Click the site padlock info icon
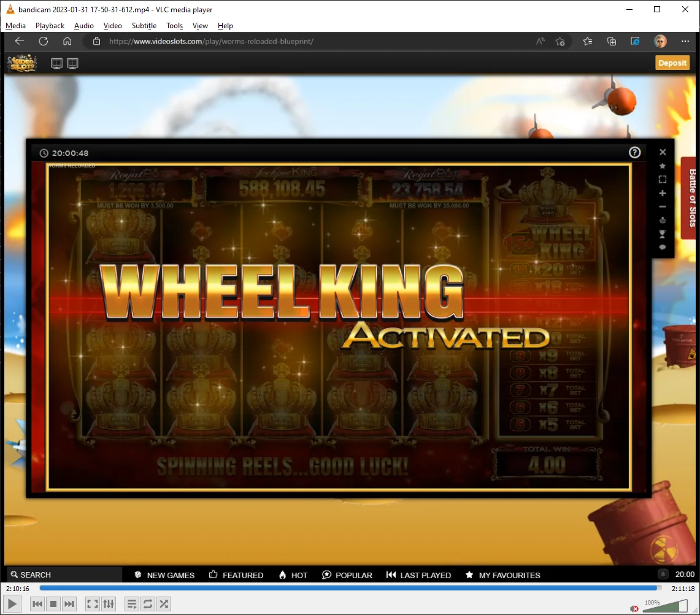 (96, 41)
